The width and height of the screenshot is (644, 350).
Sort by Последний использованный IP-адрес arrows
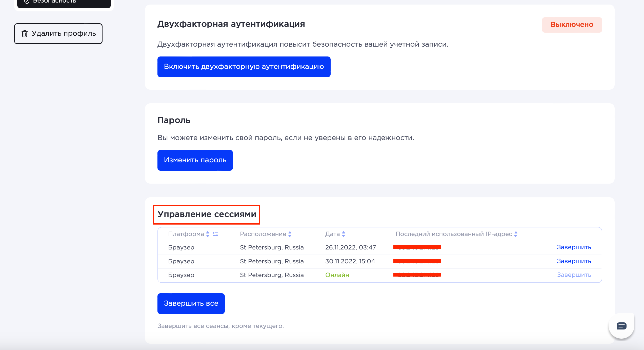[516, 234]
